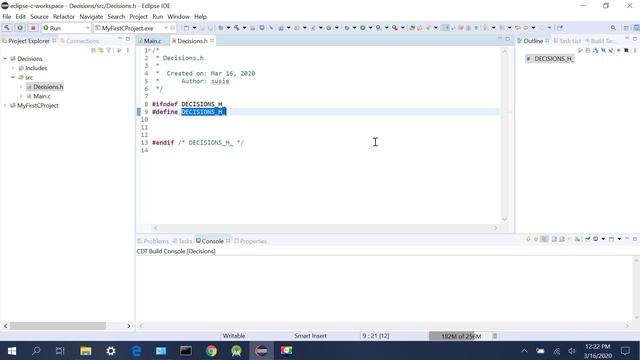The height and width of the screenshot is (360, 640).
Task: Select the Decisions.h editor tab
Action: point(192,41)
